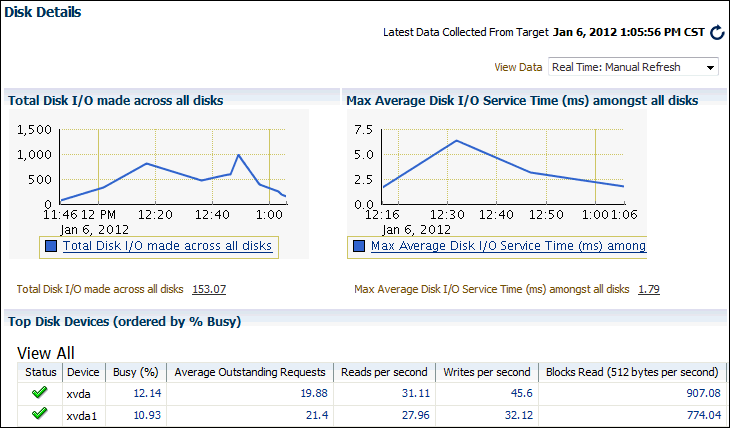Viewport: 730px width, 428px height.
Task: Sort by Busy (%) column header
Action: click(x=133, y=372)
